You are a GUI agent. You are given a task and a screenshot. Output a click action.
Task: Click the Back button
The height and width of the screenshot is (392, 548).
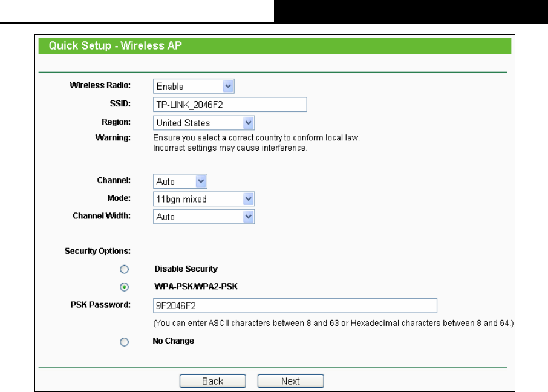click(x=212, y=381)
